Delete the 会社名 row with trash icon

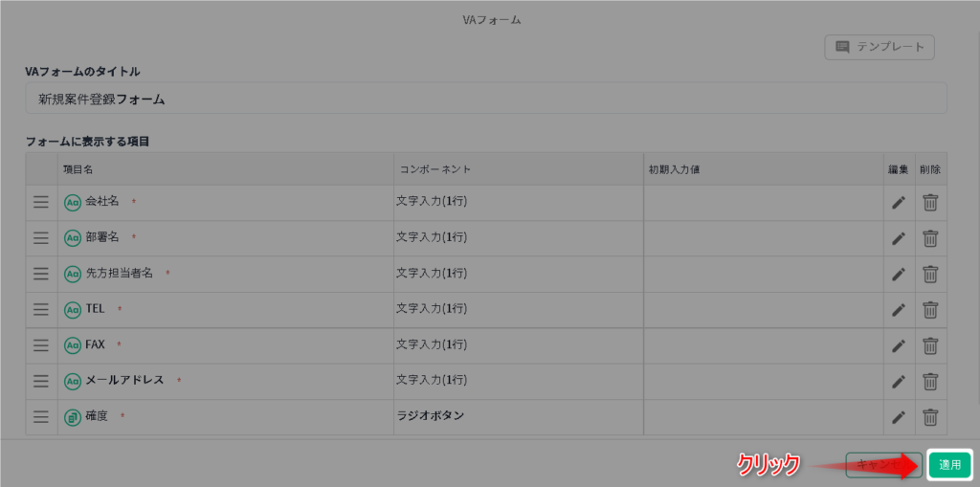[930, 203]
